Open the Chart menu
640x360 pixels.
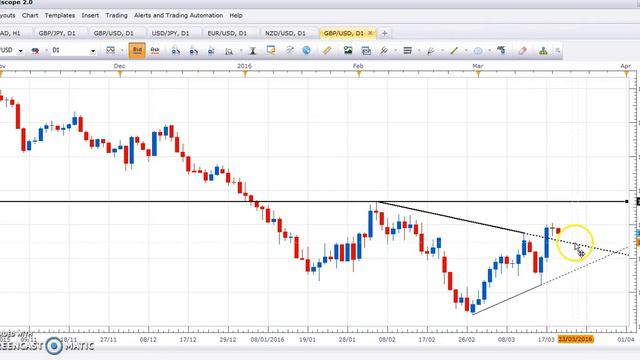(x=30, y=15)
